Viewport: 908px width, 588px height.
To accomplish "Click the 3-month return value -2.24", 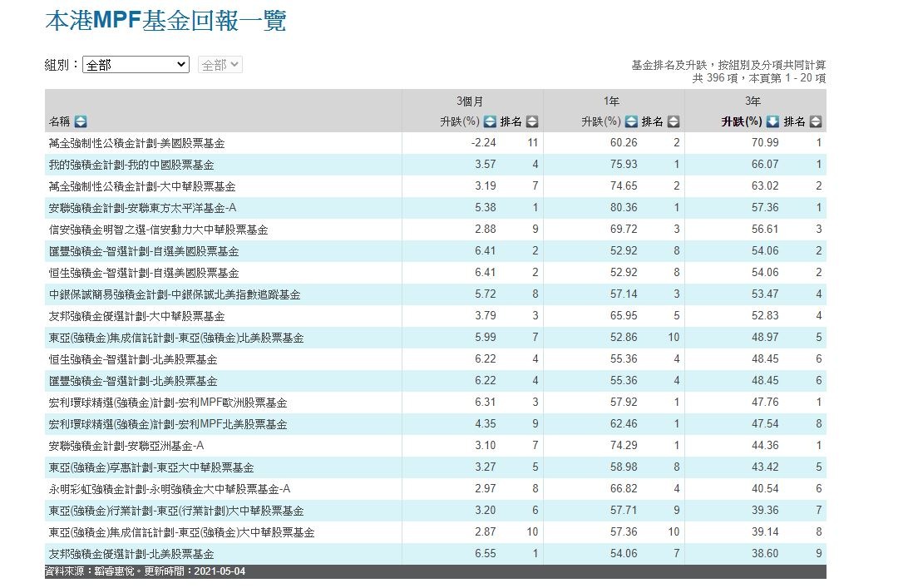I will tap(484, 142).
